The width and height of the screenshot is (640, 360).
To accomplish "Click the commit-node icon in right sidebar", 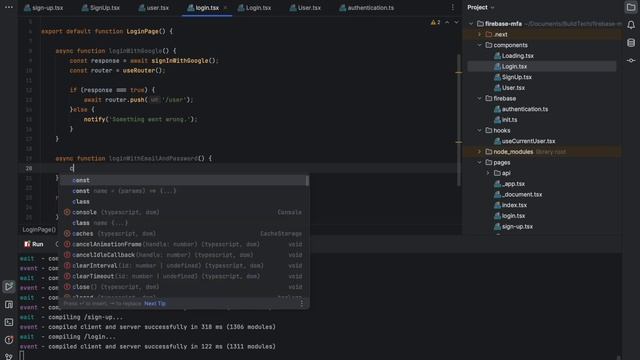I will coord(631,60).
